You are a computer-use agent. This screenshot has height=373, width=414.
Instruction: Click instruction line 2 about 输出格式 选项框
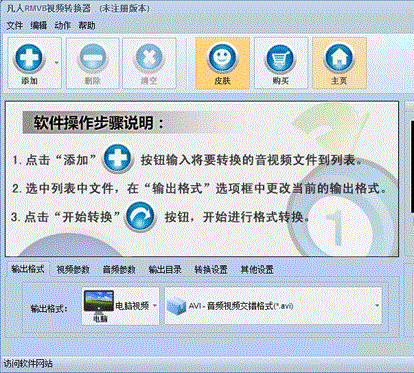pyautogui.click(x=200, y=189)
